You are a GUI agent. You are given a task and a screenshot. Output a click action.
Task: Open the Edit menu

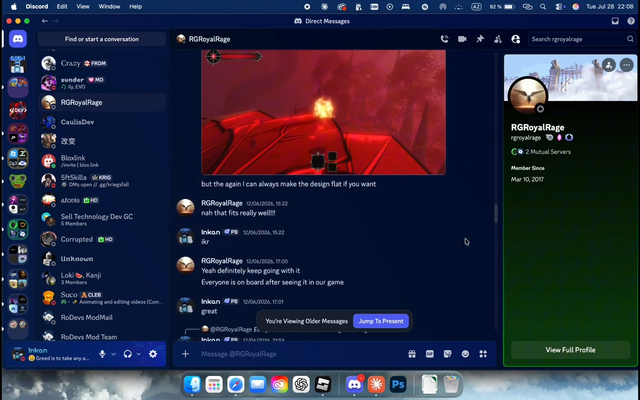coord(62,7)
